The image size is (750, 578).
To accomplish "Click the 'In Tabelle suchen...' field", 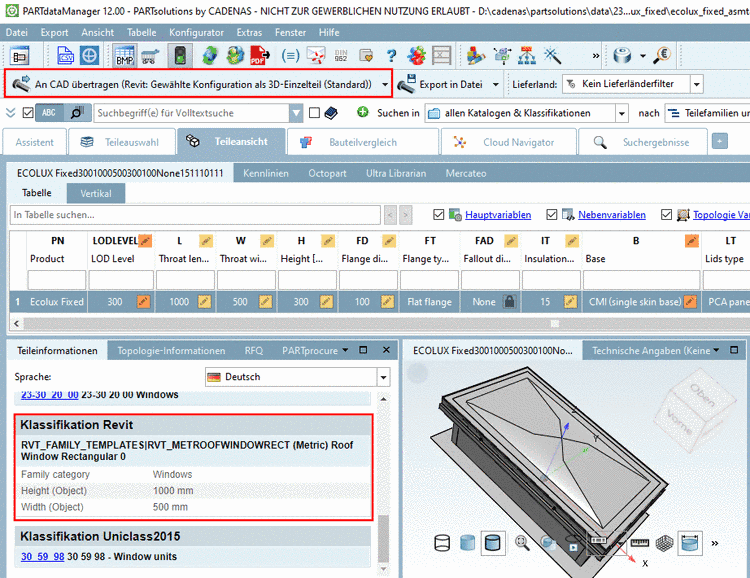I will [x=195, y=215].
